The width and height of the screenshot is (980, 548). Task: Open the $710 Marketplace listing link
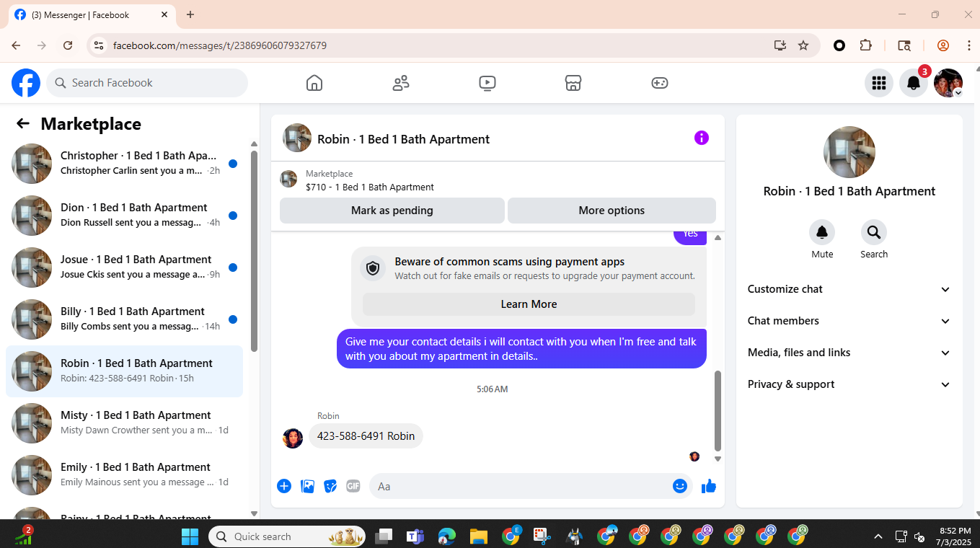370,187
